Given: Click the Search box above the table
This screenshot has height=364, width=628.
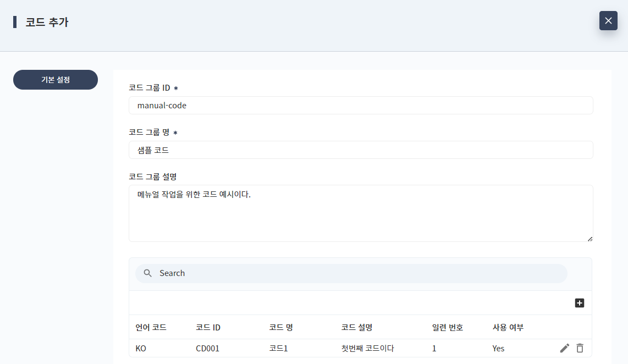Looking at the screenshot, I should pyautogui.click(x=351, y=273).
